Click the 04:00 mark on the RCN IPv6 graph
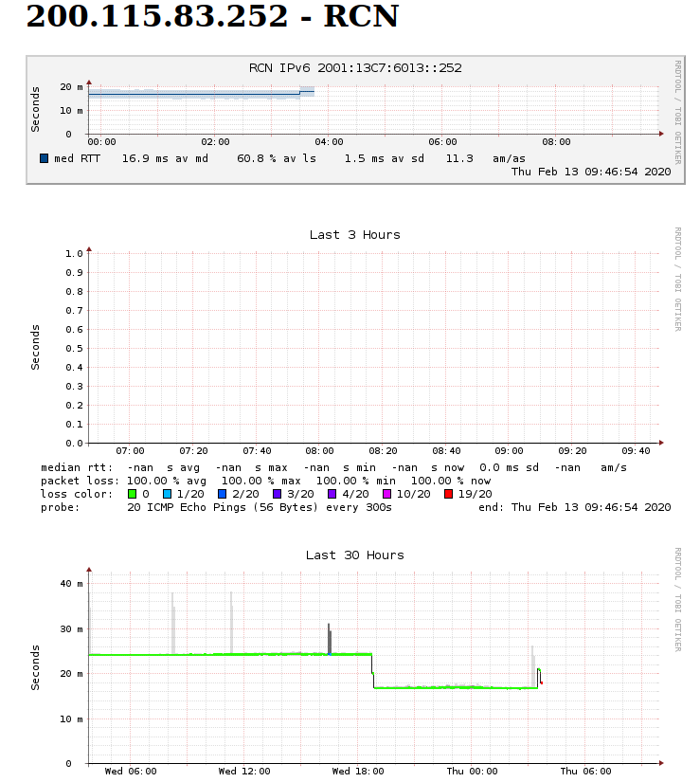700x782 pixels. pyautogui.click(x=329, y=142)
